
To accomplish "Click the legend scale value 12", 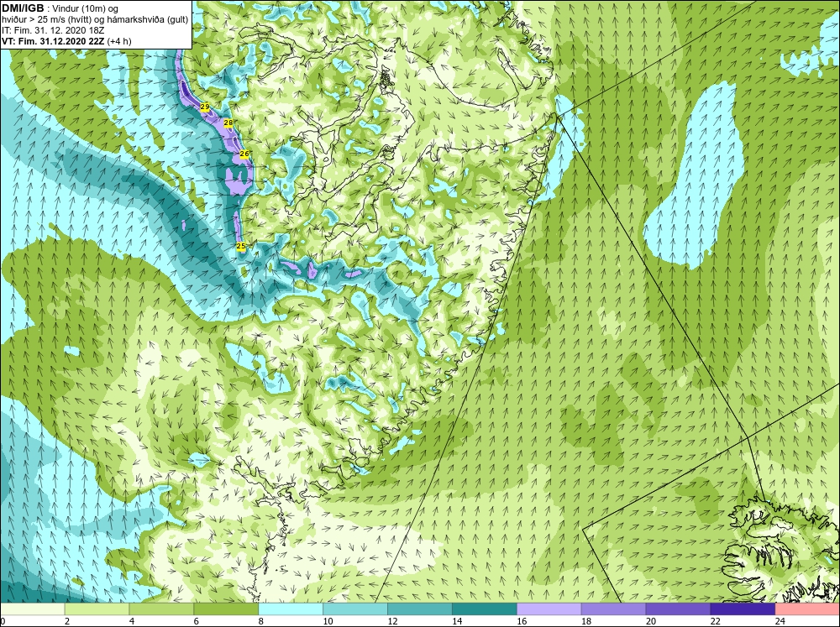I will 392,621.
